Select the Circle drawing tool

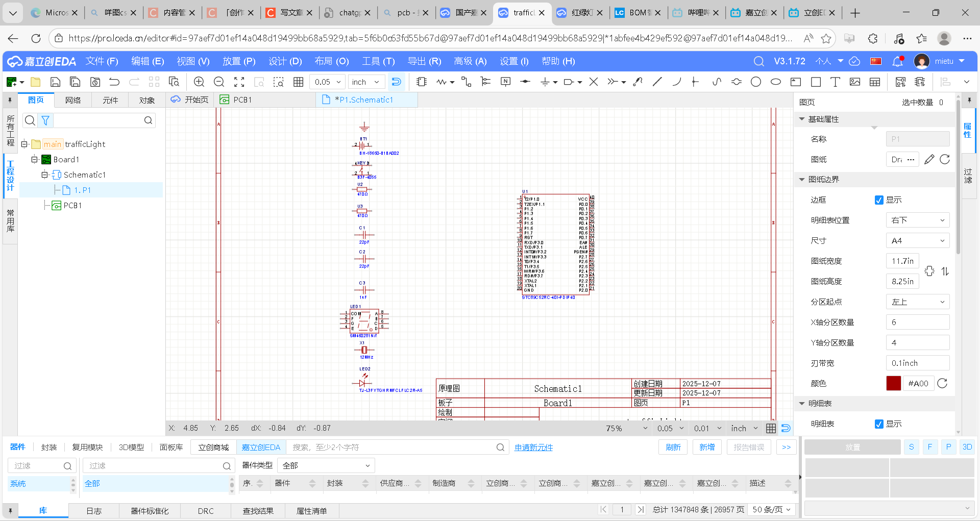click(x=756, y=82)
